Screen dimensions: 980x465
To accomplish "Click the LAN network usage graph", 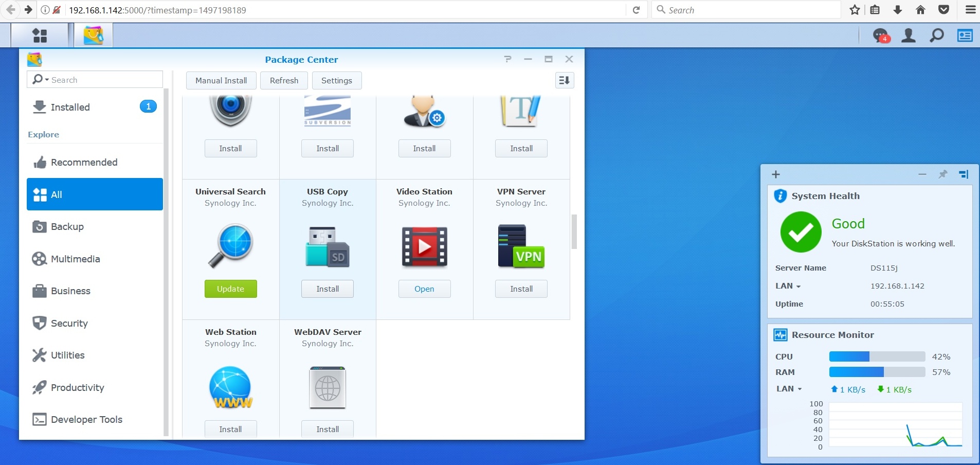I will point(895,425).
